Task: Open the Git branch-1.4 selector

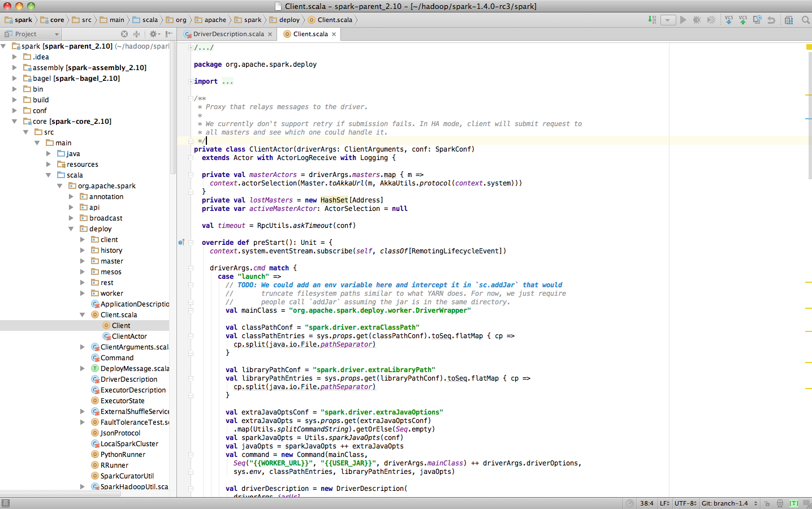Action: click(729, 503)
